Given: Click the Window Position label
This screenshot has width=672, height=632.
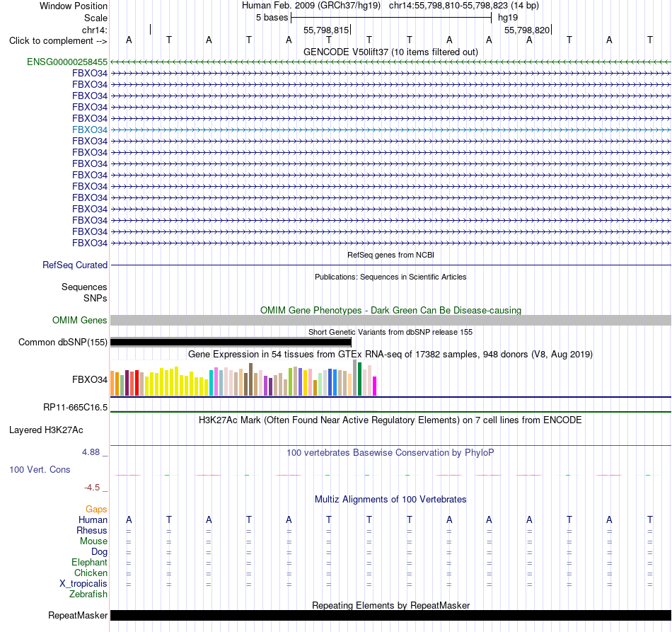Looking at the screenshot, I should 74,6.
